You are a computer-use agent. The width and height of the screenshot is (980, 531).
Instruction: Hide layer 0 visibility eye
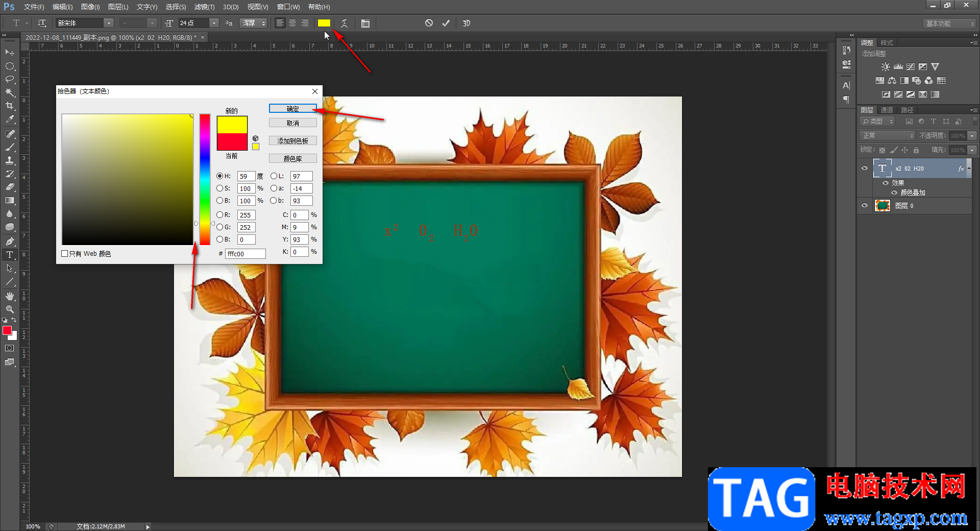coord(865,206)
